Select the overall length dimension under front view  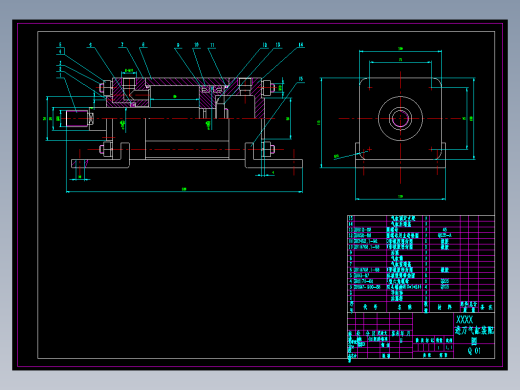click(x=184, y=190)
